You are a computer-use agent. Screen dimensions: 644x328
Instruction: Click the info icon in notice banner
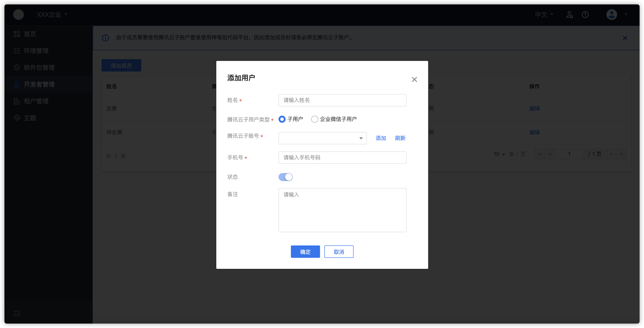(x=105, y=38)
